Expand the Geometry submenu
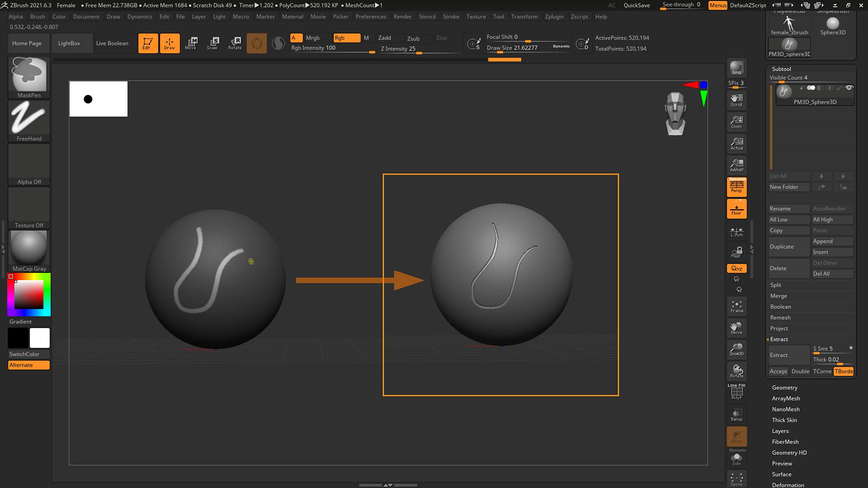Screen dimensions: 868x488 coord(784,387)
